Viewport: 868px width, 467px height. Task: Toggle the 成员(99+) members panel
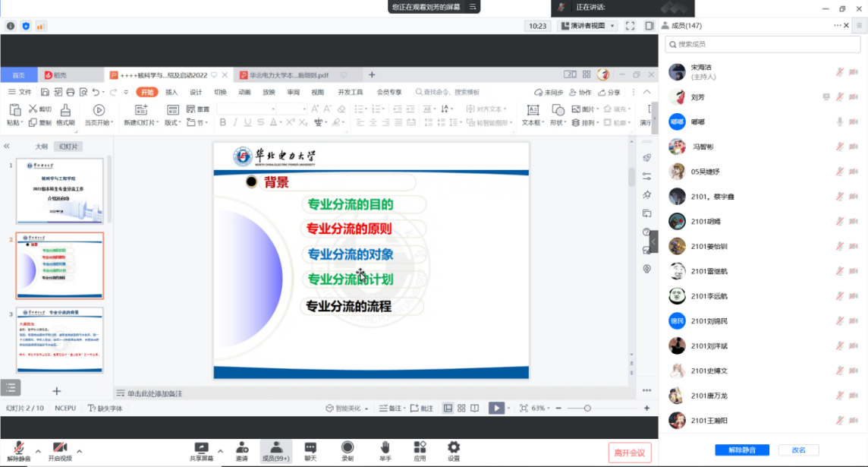point(276,448)
